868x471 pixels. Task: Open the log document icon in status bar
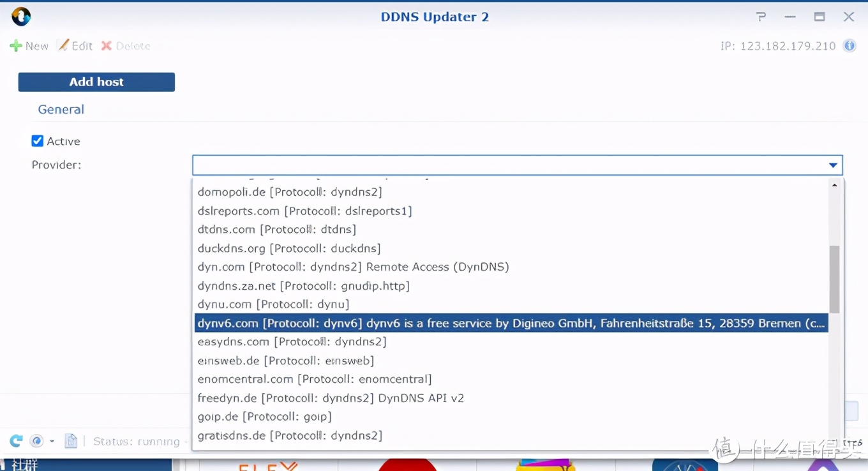pyautogui.click(x=71, y=441)
